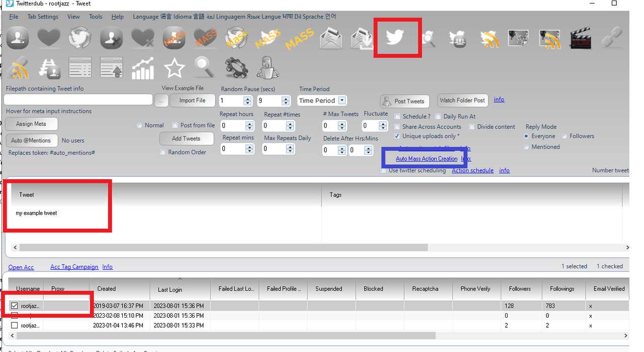Open the Unfollow tab person-with-x icon

tap(111, 37)
